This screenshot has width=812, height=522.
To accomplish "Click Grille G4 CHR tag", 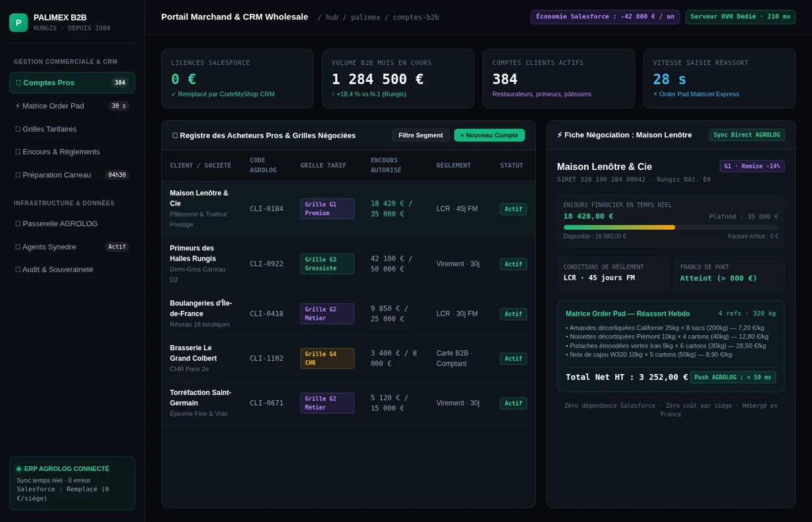I will tap(327, 358).
